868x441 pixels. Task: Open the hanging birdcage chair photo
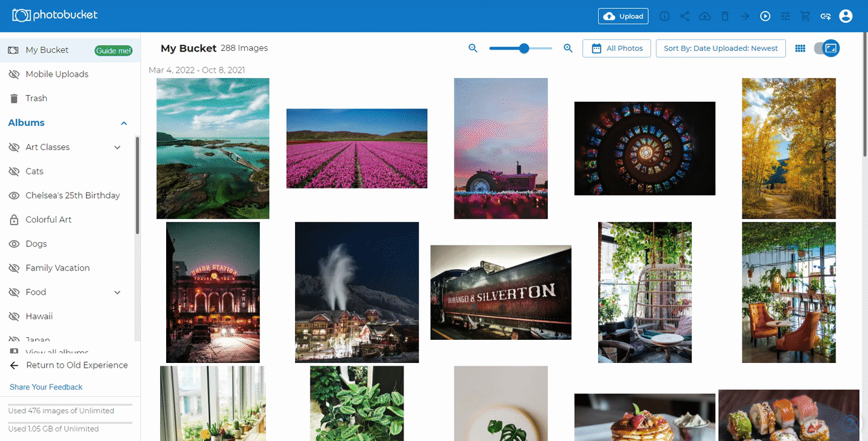pos(645,292)
